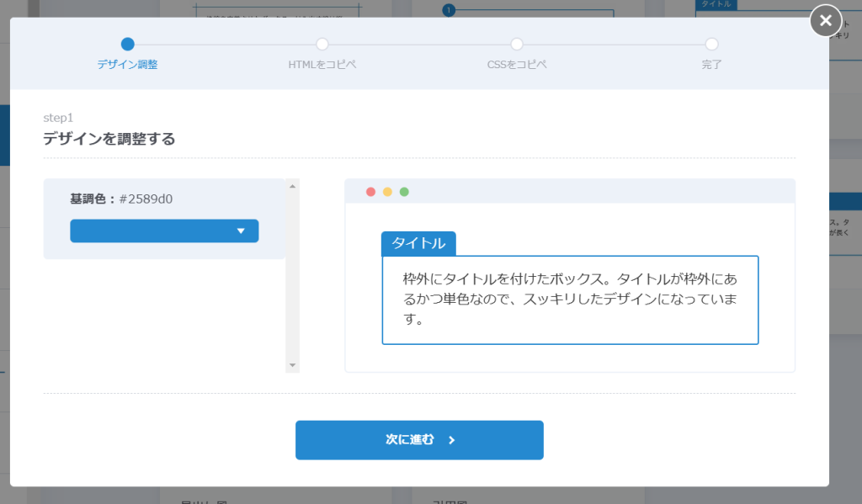
Task: Expand the base color dropdown arrow
Action: click(241, 231)
